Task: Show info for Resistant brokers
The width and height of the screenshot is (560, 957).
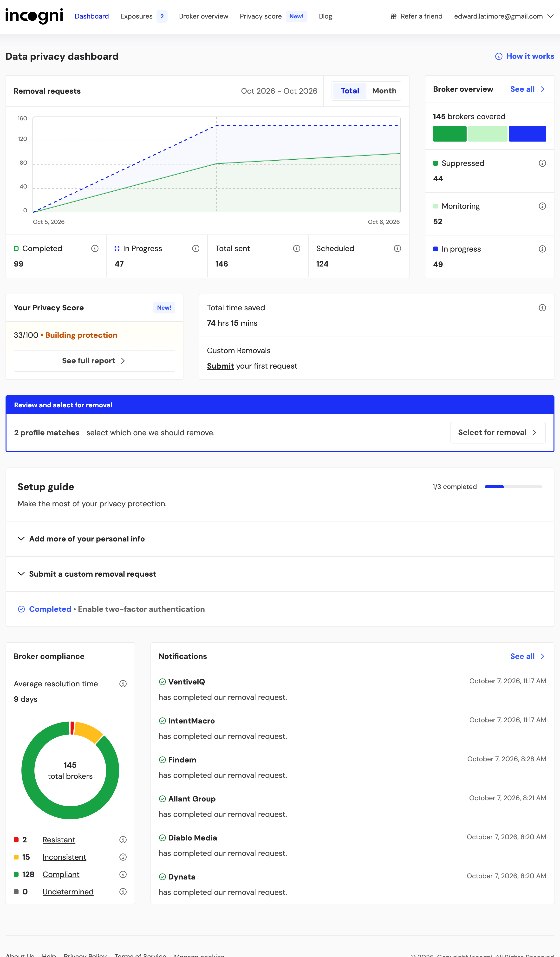Action: 123,840
